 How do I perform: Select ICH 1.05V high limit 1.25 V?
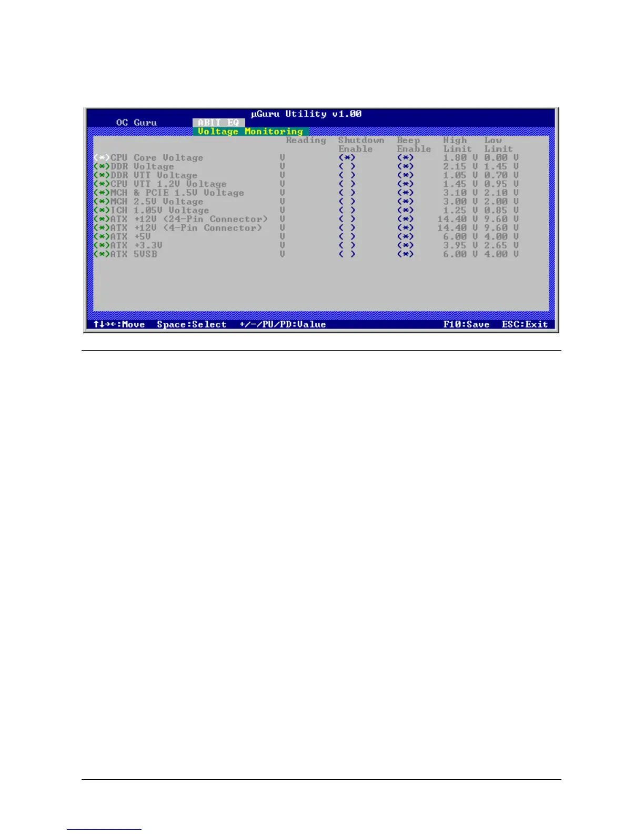coord(460,211)
